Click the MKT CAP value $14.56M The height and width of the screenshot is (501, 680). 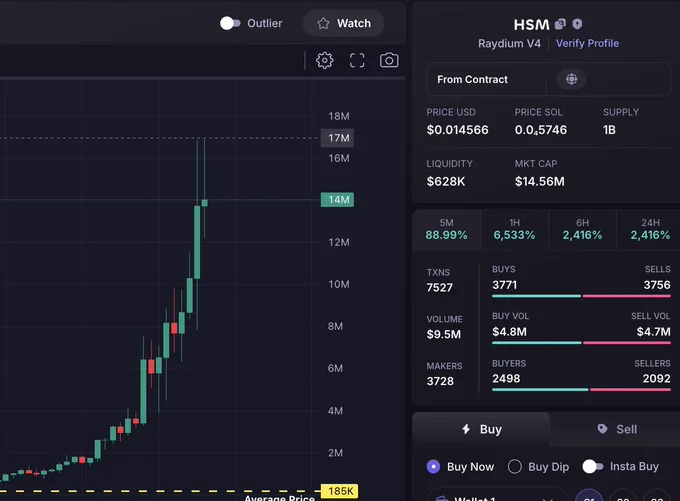[539, 181]
